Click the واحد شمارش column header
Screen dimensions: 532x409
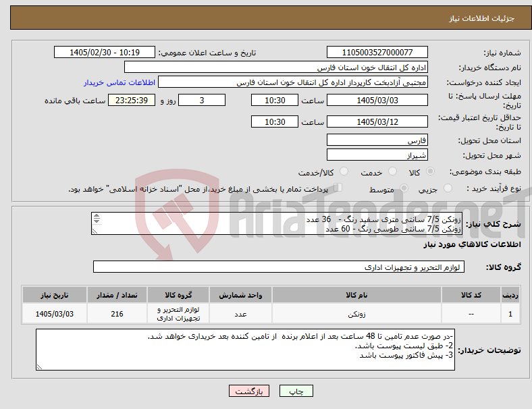[240, 295]
